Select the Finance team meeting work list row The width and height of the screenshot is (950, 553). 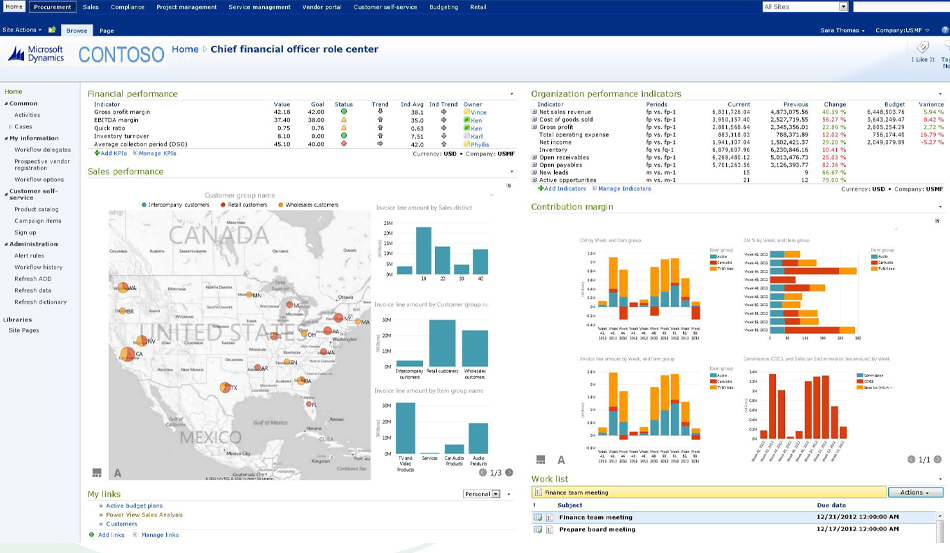(596, 517)
